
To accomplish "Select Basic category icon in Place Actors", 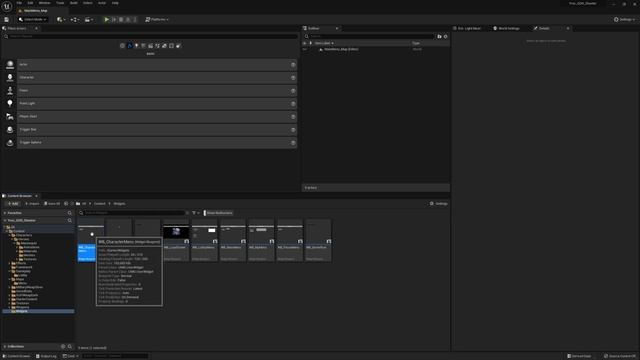I will click(130, 46).
